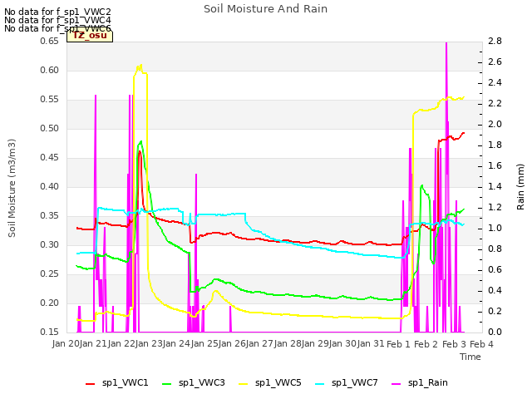The width and height of the screenshot is (532, 399).
Task: Click the 1.4 right axis value
Action: tap(495, 186)
